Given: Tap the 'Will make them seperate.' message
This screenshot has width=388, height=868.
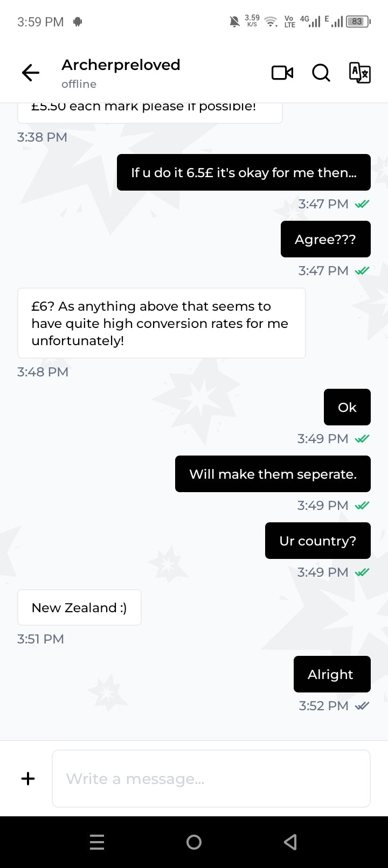Looking at the screenshot, I should tap(273, 474).
